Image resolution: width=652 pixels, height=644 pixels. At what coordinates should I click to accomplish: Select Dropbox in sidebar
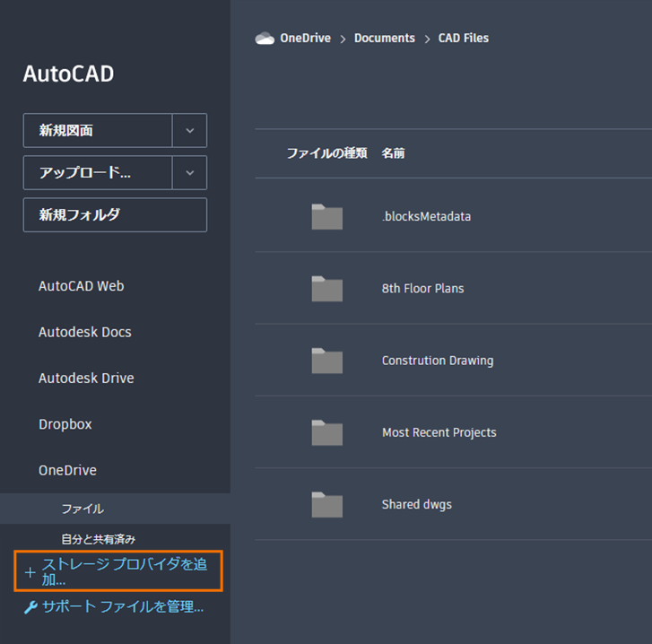click(65, 424)
